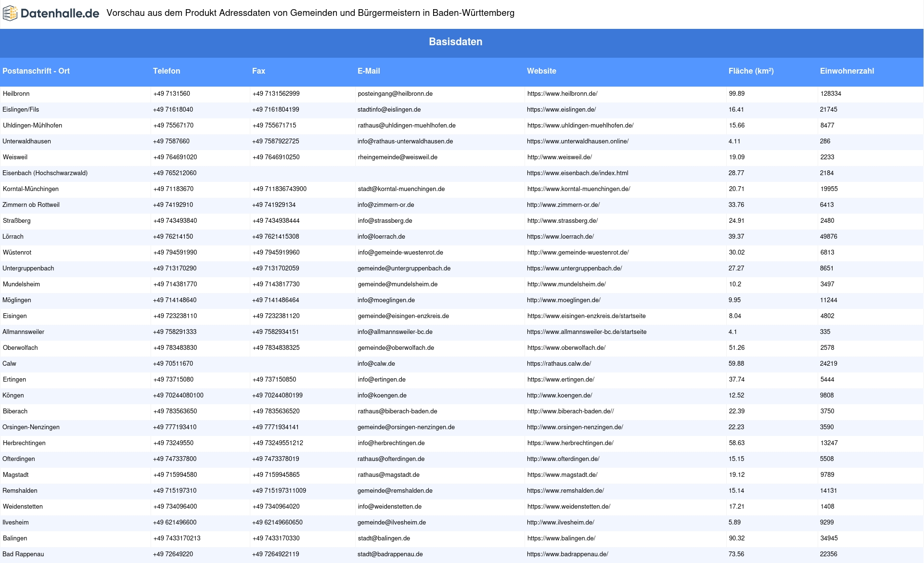Open the http://www.ofterdingen.de/ link
924x563 pixels.
pyautogui.click(x=563, y=459)
